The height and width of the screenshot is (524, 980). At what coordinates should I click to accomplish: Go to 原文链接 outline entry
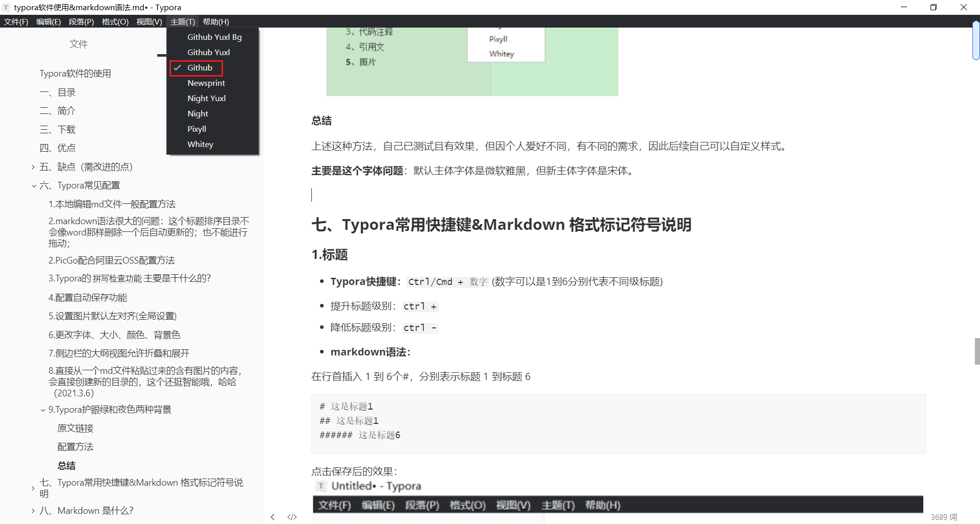76,428
